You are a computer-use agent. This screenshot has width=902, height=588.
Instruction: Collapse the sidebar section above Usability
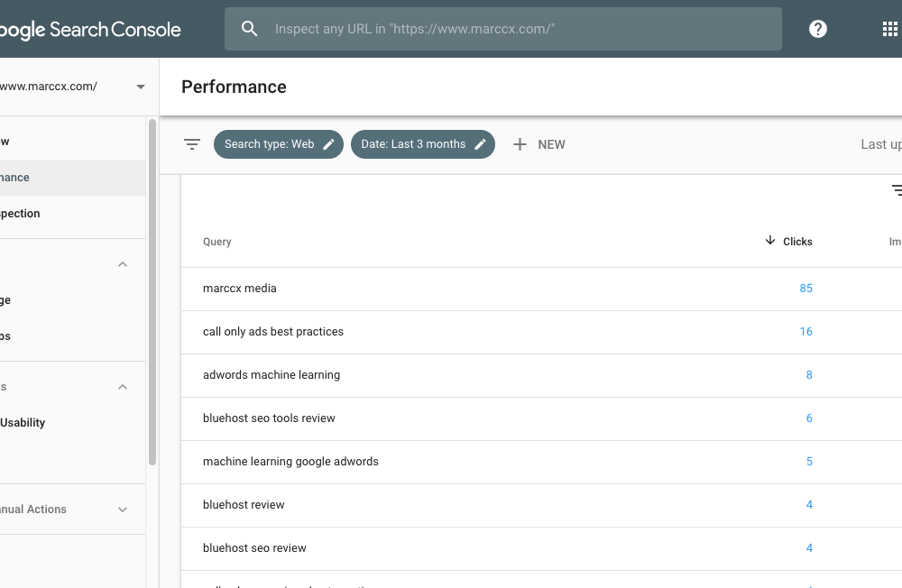[123, 387]
